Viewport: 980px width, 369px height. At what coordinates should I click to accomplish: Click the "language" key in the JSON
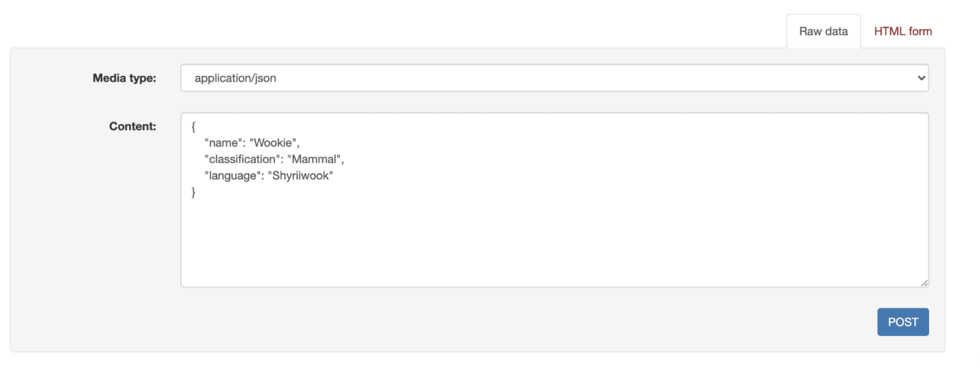tap(231, 176)
